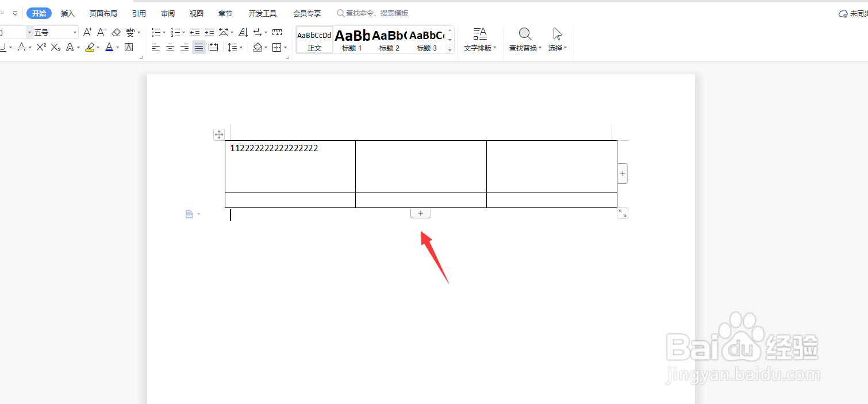Open the 审阅 tab
The height and width of the screenshot is (404, 868).
(x=168, y=13)
